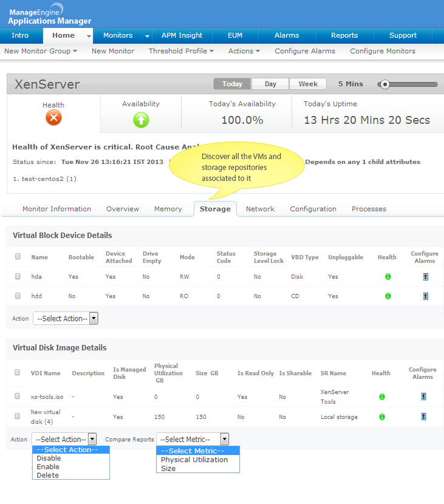Click the red critical Health status icon
Image resolution: width=444 pixels, height=504 pixels.
point(53,118)
